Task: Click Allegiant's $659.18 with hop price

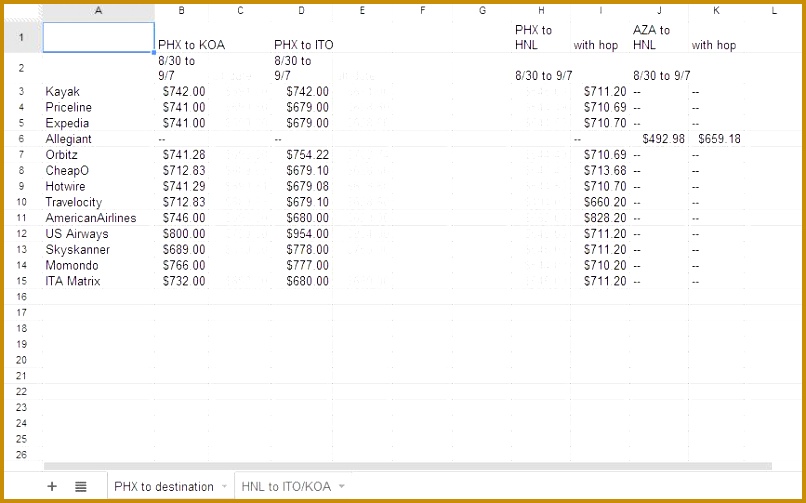Action: pyautogui.click(x=719, y=139)
